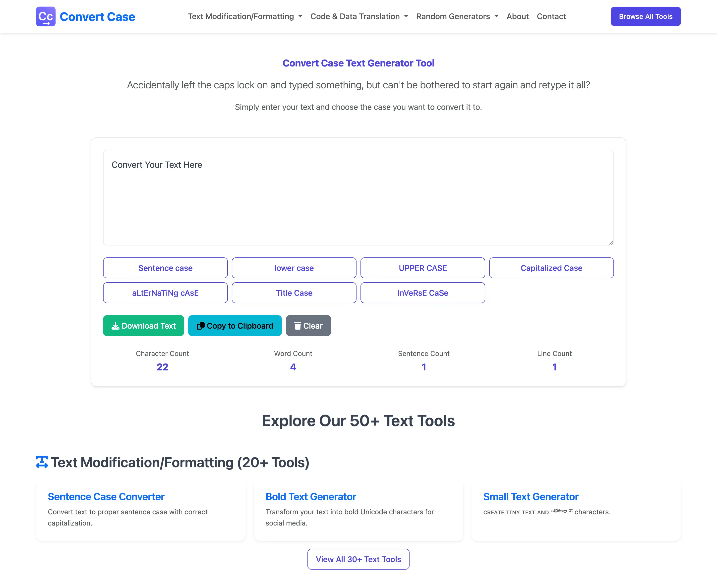Apply UPPER CASE conversion

422,268
